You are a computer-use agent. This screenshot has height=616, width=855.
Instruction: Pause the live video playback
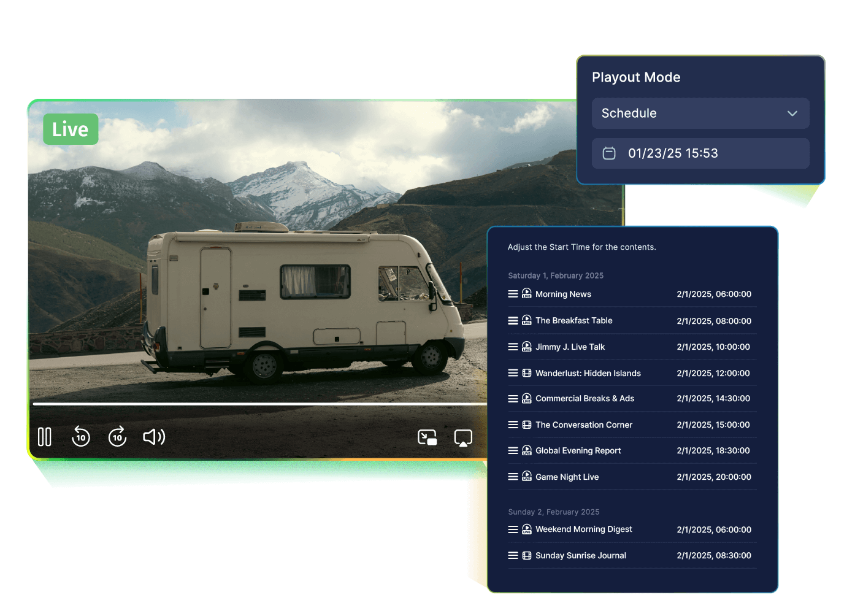point(45,437)
